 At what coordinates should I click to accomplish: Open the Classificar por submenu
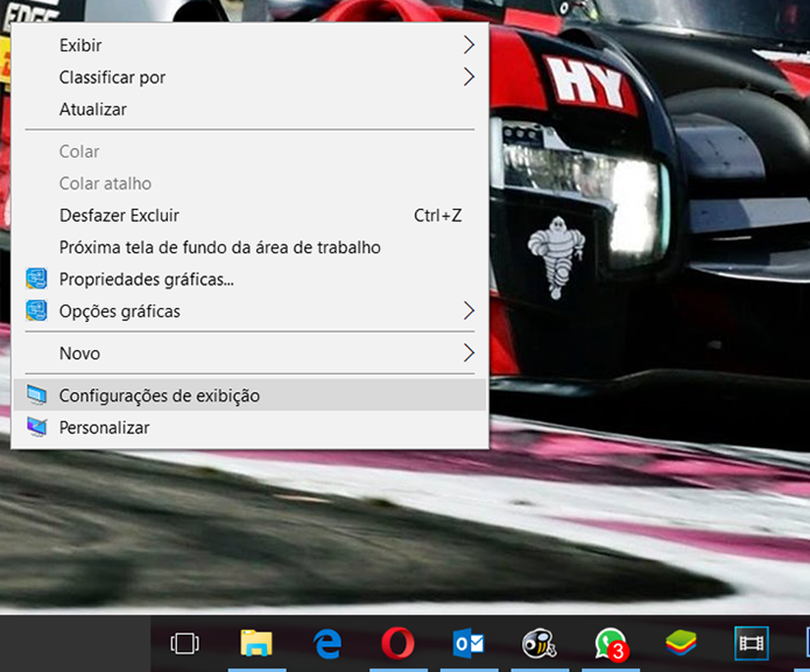pyautogui.click(x=250, y=77)
